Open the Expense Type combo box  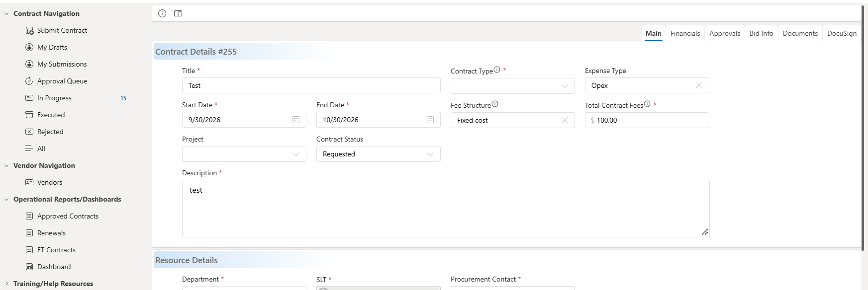tap(647, 85)
